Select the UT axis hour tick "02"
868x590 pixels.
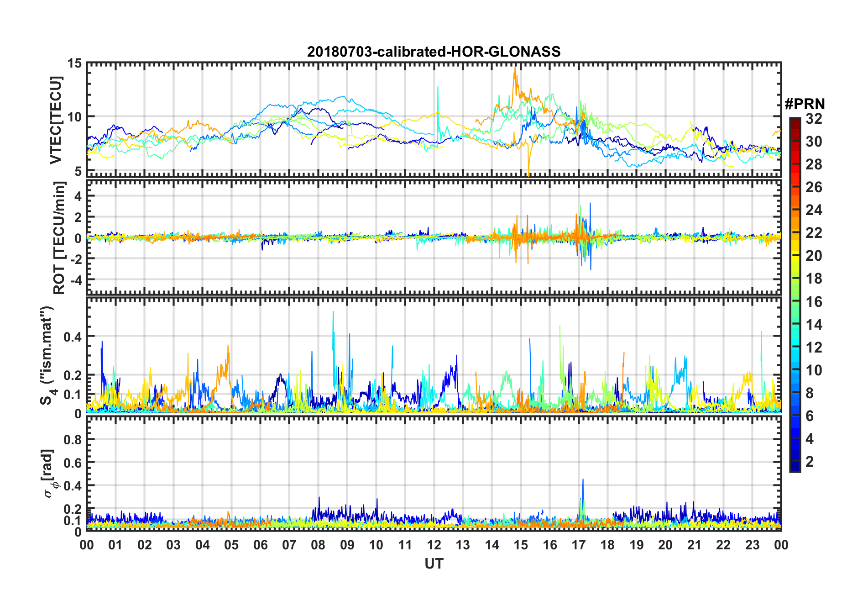coord(145,545)
